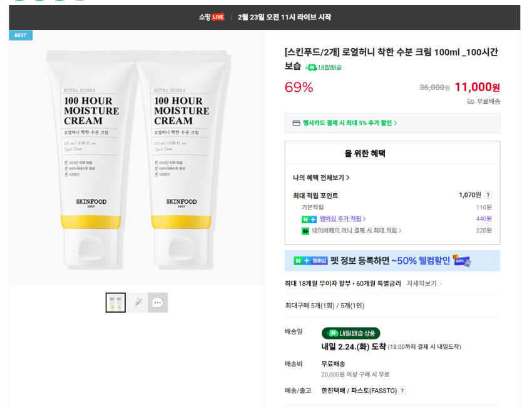532x407 pixels.
Task: Click the pet info 웰컴할인 membership banner
Action: click(392, 261)
